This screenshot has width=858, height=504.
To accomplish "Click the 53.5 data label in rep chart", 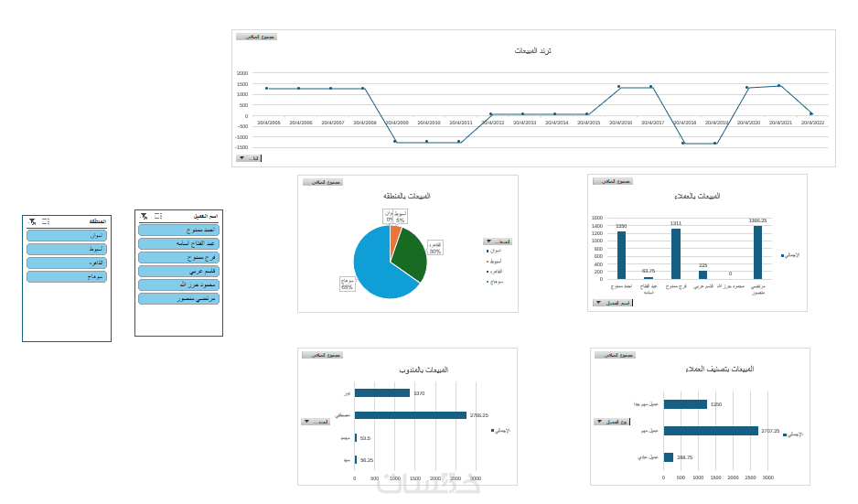I will (x=365, y=438).
